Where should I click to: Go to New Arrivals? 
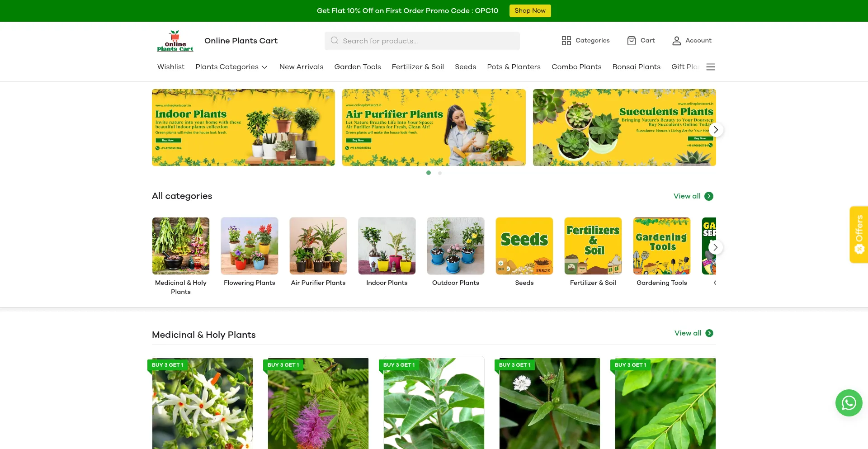tap(301, 67)
